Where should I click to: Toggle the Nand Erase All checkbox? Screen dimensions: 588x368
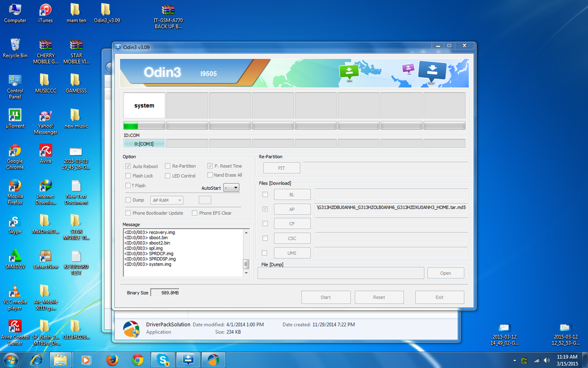click(211, 175)
